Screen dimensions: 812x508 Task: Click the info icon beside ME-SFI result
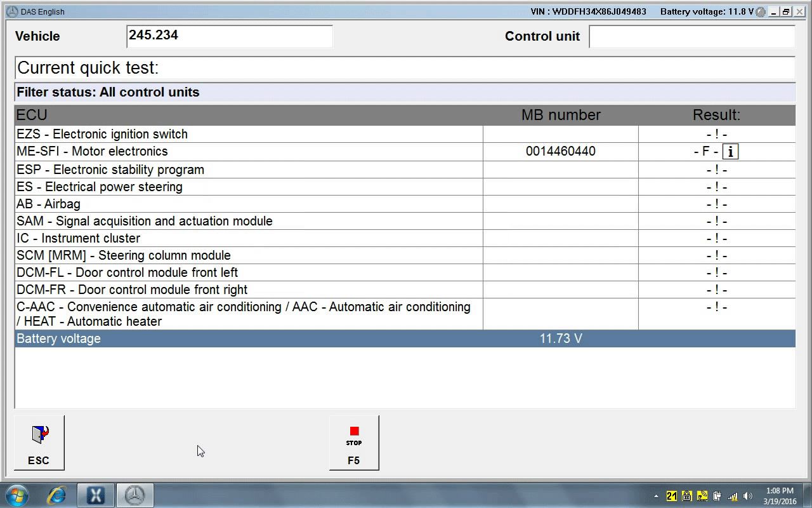tap(730, 152)
